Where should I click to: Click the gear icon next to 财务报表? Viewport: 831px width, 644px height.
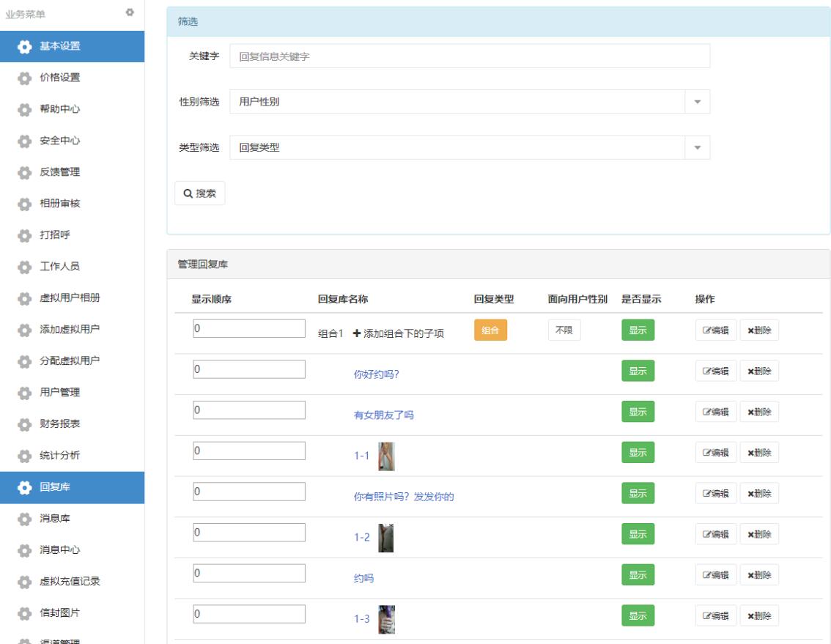tap(24, 424)
